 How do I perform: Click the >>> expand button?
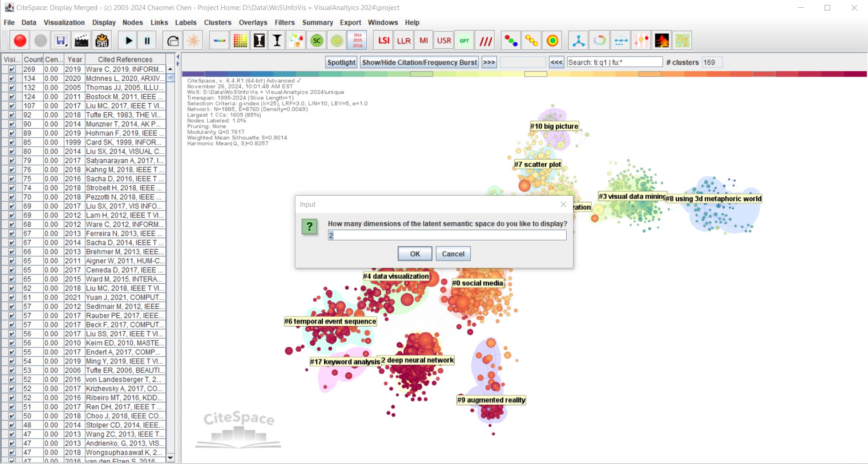coord(489,63)
